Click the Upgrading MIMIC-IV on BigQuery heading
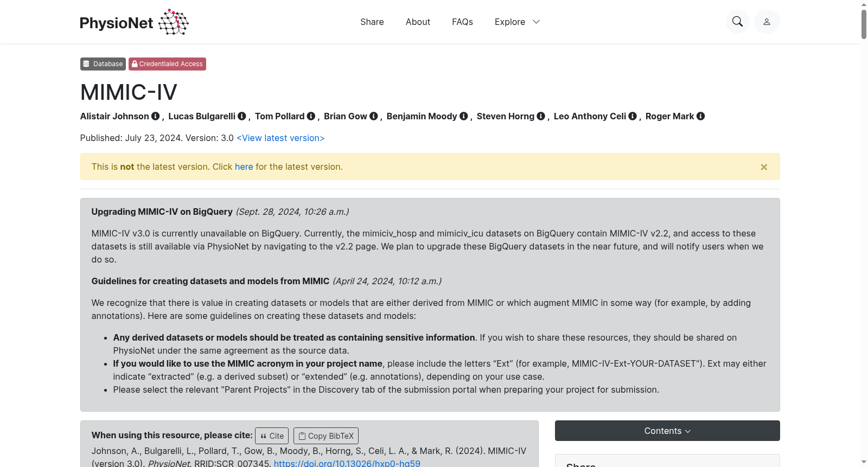This screenshot has height=467, width=868. point(162,212)
